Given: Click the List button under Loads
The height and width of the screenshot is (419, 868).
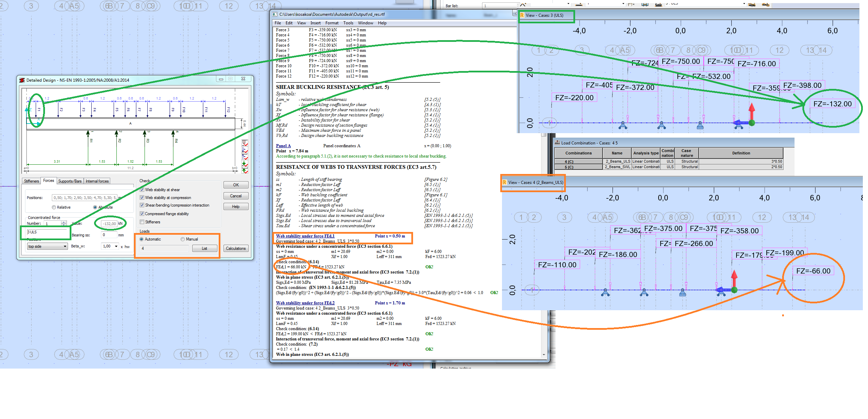Looking at the screenshot, I should 205,248.
